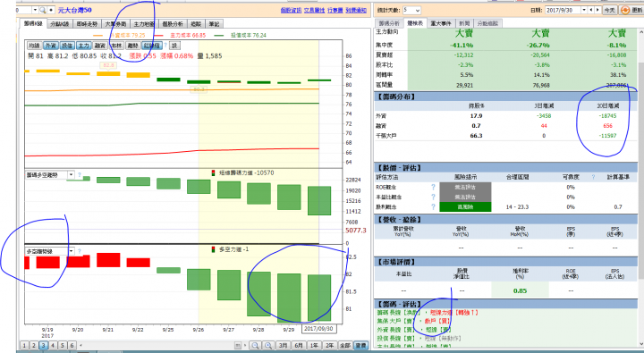The width and height of the screenshot is (644, 353).
Task: Select chart layout page 3
Action: (x=43, y=346)
